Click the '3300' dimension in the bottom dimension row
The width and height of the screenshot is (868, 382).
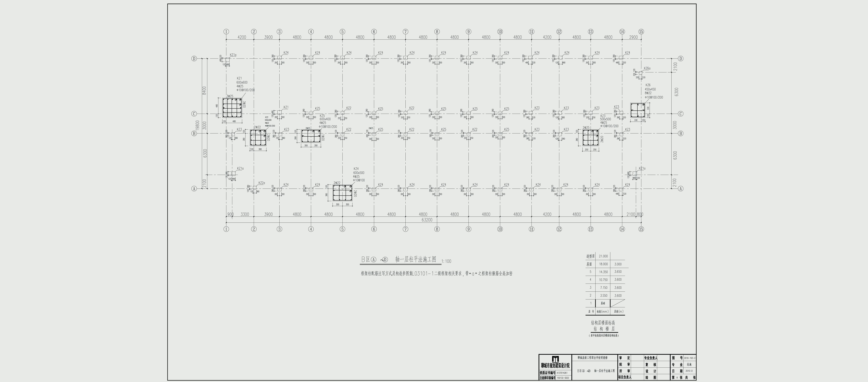click(245, 214)
